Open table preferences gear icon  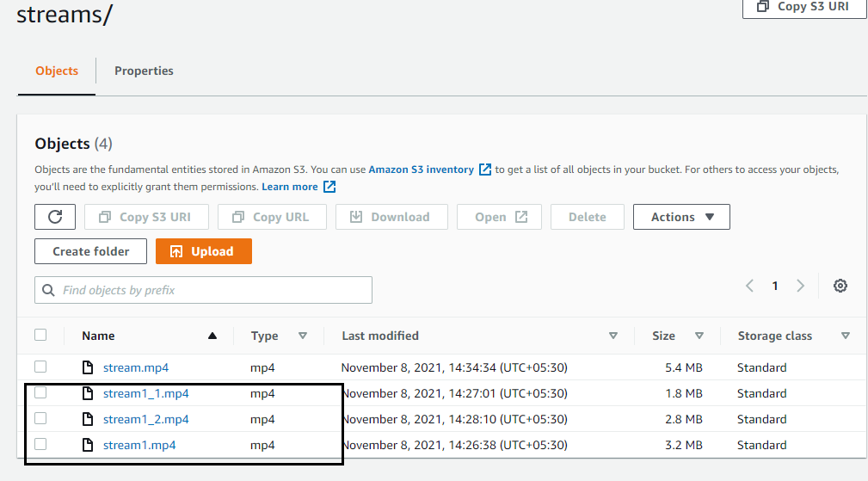click(x=840, y=286)
